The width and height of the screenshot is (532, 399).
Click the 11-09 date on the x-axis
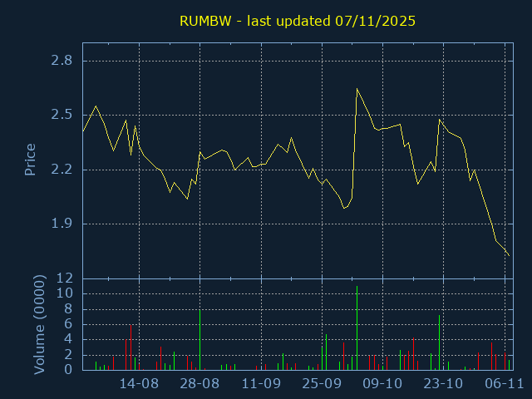[261, 383]
